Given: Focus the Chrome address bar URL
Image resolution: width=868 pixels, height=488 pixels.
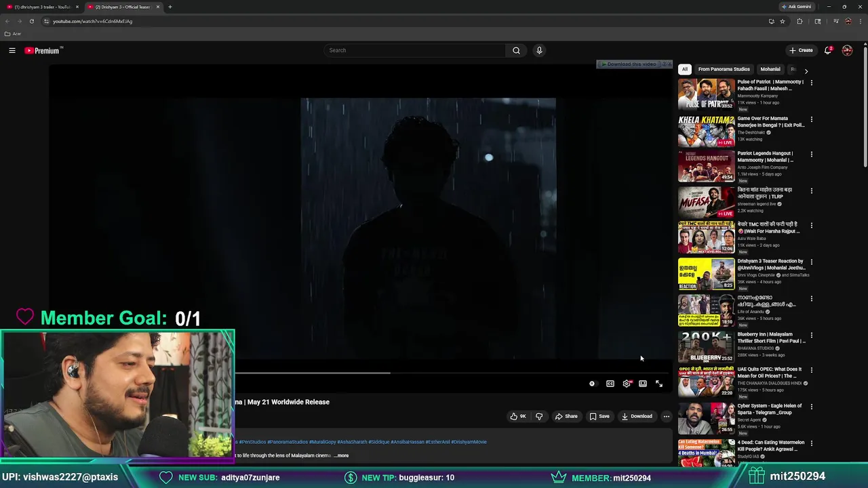Looking at the screenshot, I should pos(92,21).
